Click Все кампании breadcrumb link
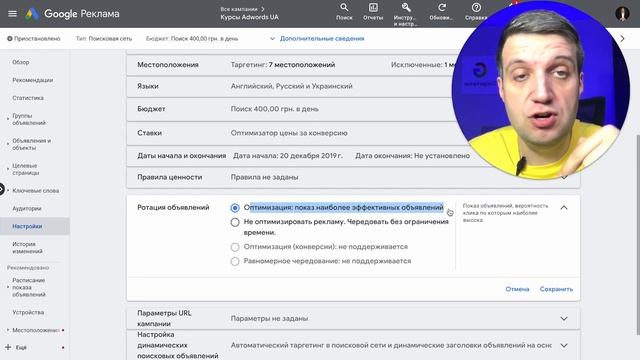 pyautogui.click(x=239, y=9)
